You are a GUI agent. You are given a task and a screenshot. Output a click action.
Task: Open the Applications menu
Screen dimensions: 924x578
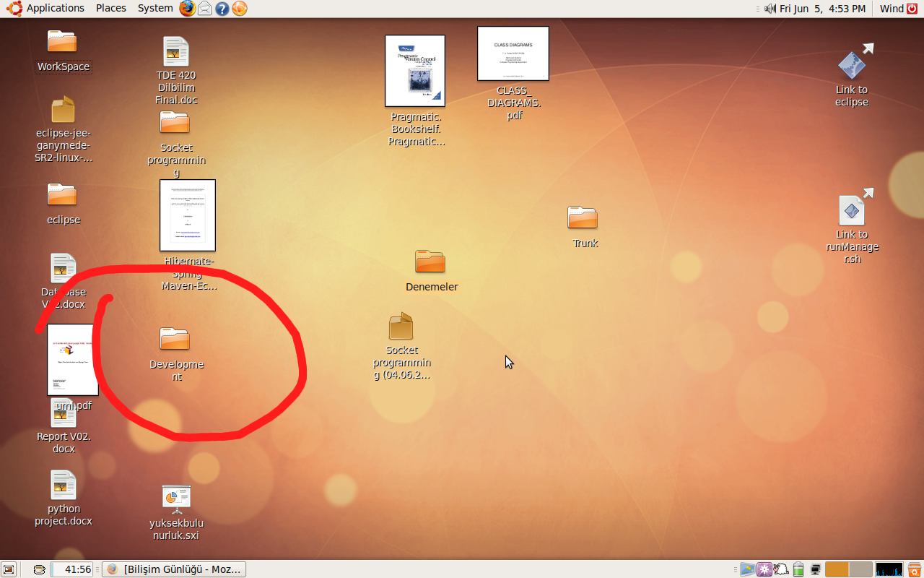coord(56,8)
